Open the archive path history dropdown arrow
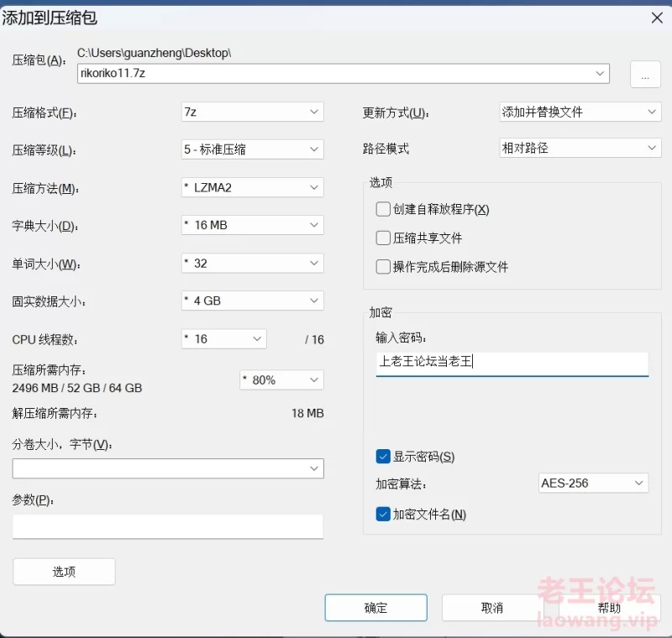The image size is (672, 638). [x=600, y=74]
